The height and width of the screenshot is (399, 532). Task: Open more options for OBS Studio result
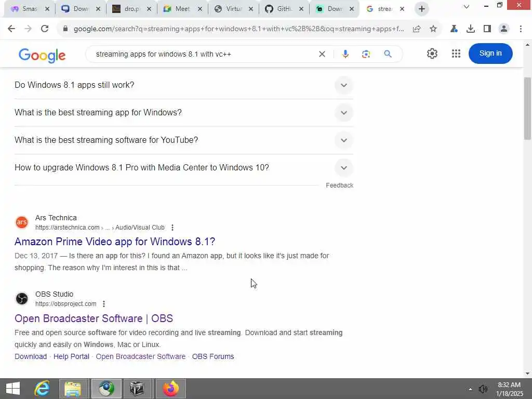[104, 303]
